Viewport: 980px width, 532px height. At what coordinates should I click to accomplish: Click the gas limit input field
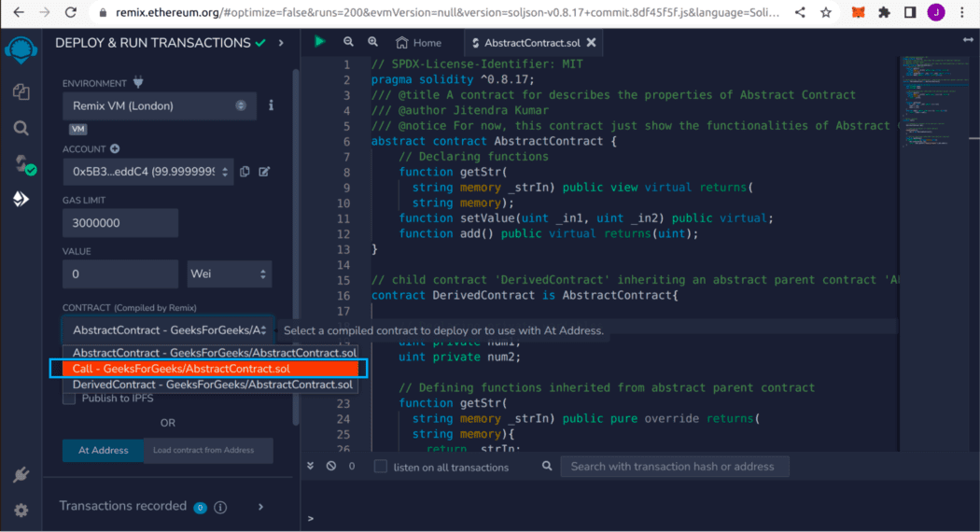click(x=119, y=223)
